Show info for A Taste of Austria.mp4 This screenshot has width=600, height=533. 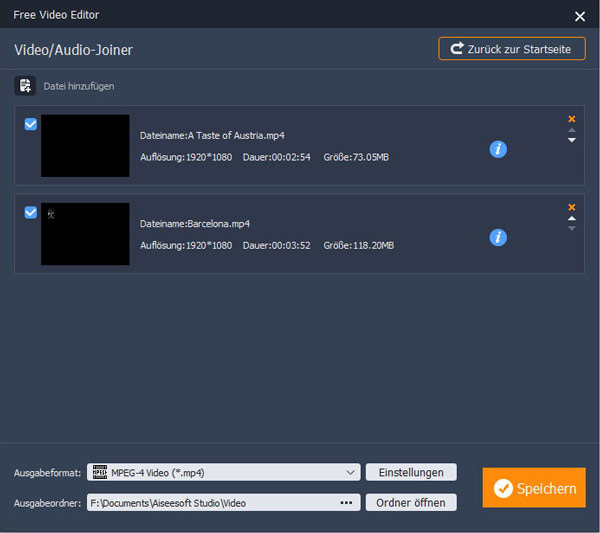tap(498, 149)
